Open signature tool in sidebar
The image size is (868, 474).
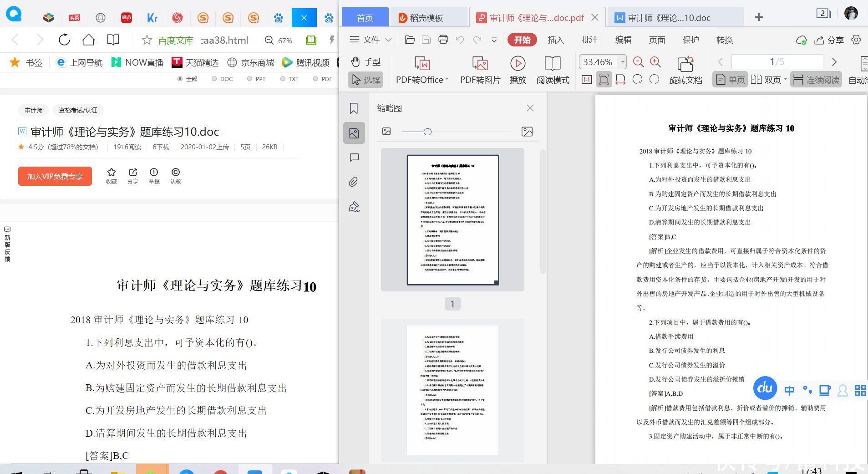point(354,207)
